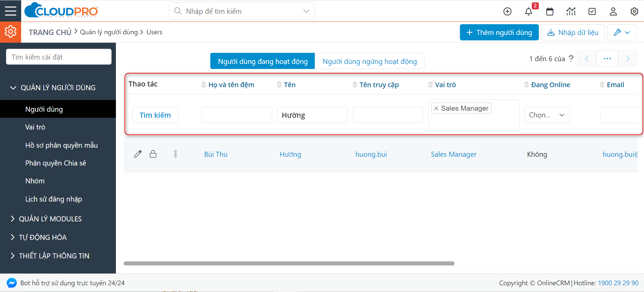Sort by Vai trò column
644x292 pixels.
[x=442, y=85]
